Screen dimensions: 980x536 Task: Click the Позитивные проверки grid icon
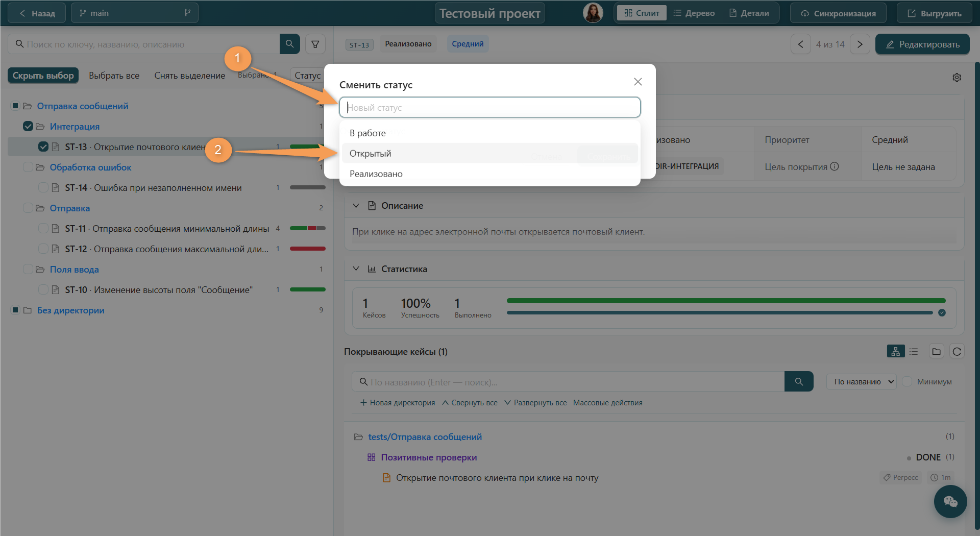372,457
